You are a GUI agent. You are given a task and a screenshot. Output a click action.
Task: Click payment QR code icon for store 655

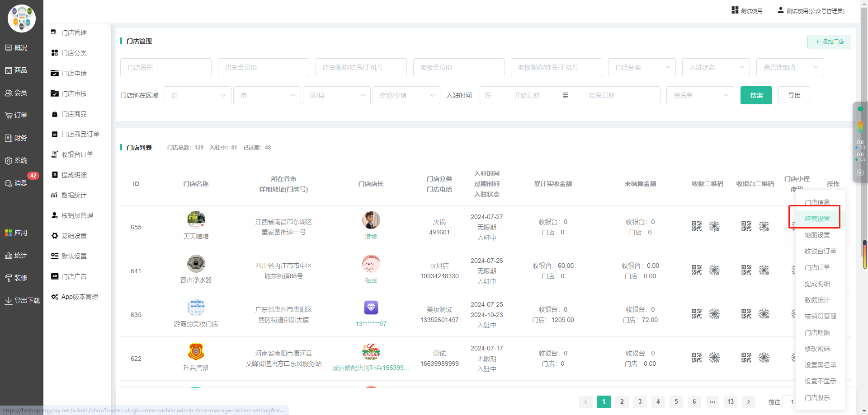[696, 226]
